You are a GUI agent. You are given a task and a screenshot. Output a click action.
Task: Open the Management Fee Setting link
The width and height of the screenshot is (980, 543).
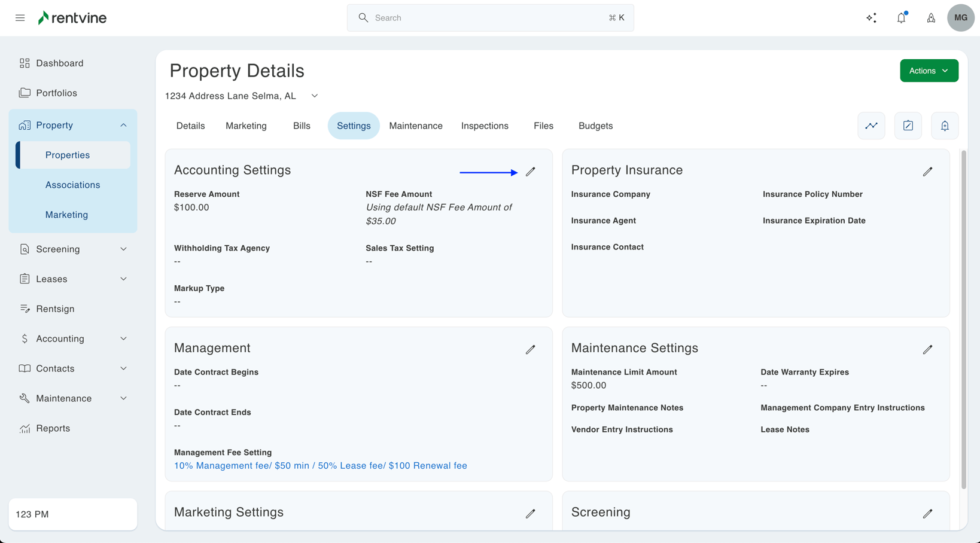pos(321,466)
